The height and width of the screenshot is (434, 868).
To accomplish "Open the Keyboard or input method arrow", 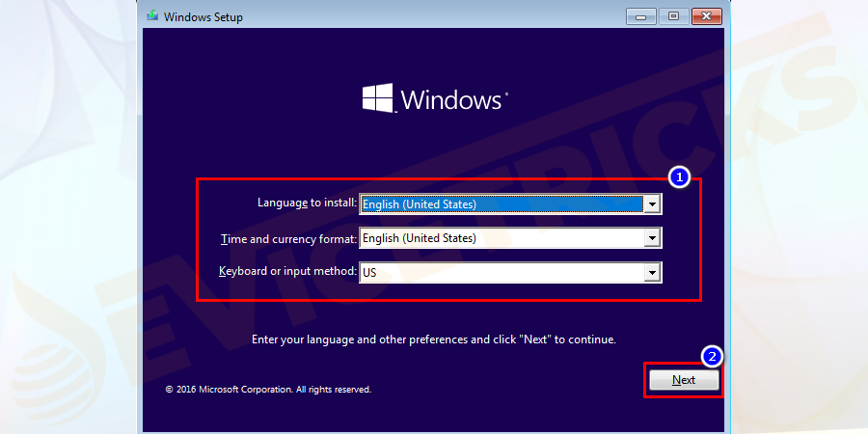I will click(x=653, y=272).
